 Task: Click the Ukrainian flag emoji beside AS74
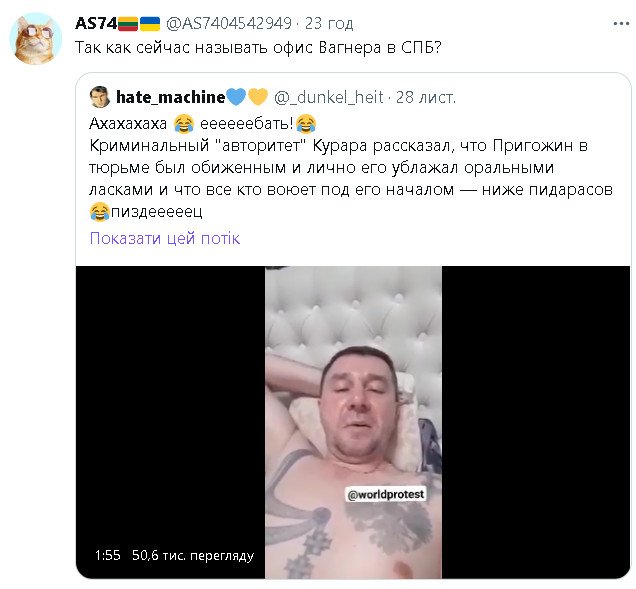(x=150, y=24)
